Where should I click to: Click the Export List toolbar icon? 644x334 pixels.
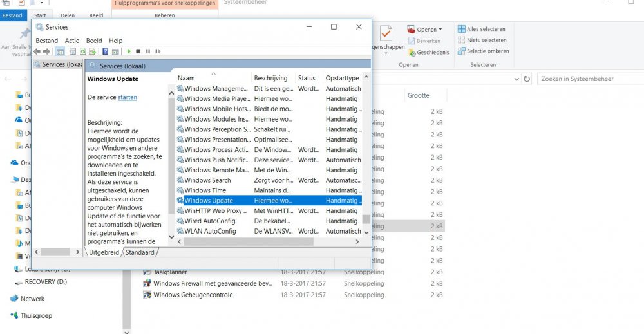92,51
